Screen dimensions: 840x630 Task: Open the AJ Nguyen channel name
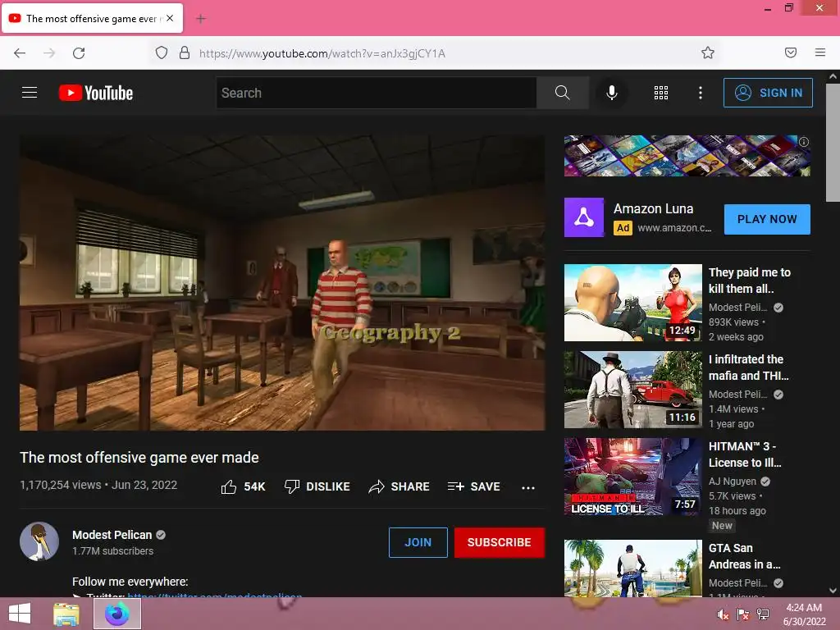click(x=733, y=481)
